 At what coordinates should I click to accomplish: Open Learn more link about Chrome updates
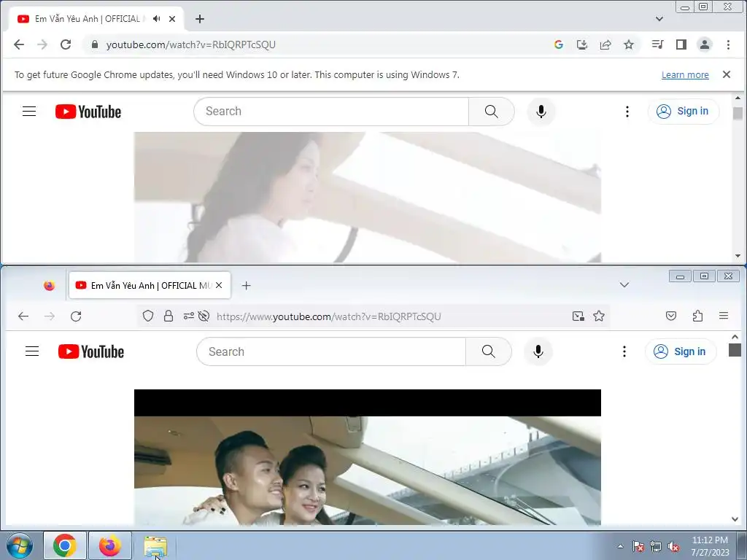tap(685, 75)
